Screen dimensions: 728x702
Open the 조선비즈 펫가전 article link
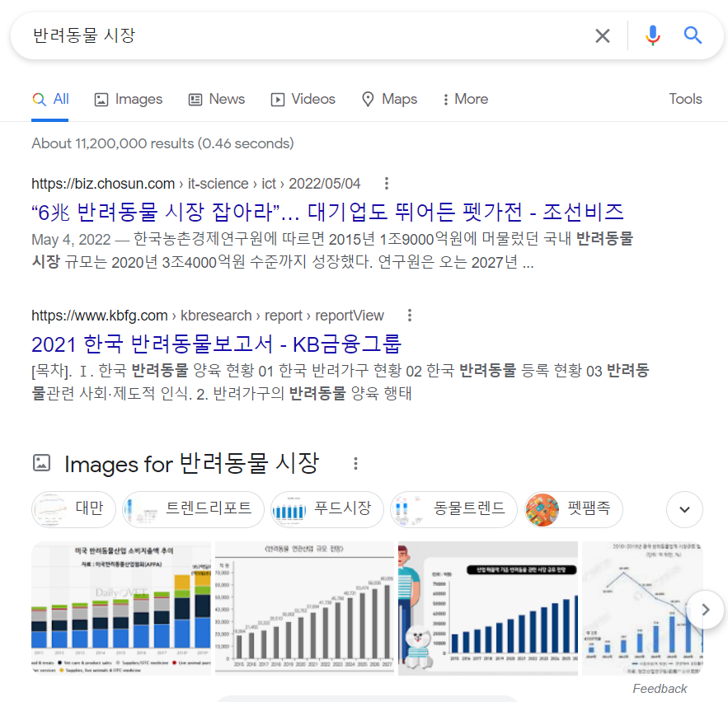pyautogui.click(x=327, y=212)
